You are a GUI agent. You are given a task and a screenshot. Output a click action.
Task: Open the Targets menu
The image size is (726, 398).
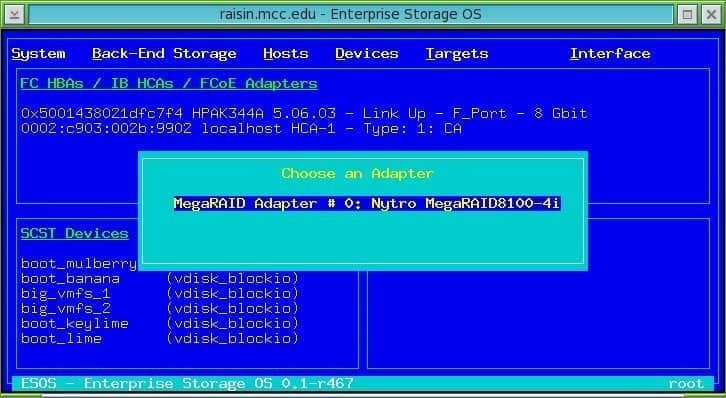pyautogui.click(x=457, y=54)
